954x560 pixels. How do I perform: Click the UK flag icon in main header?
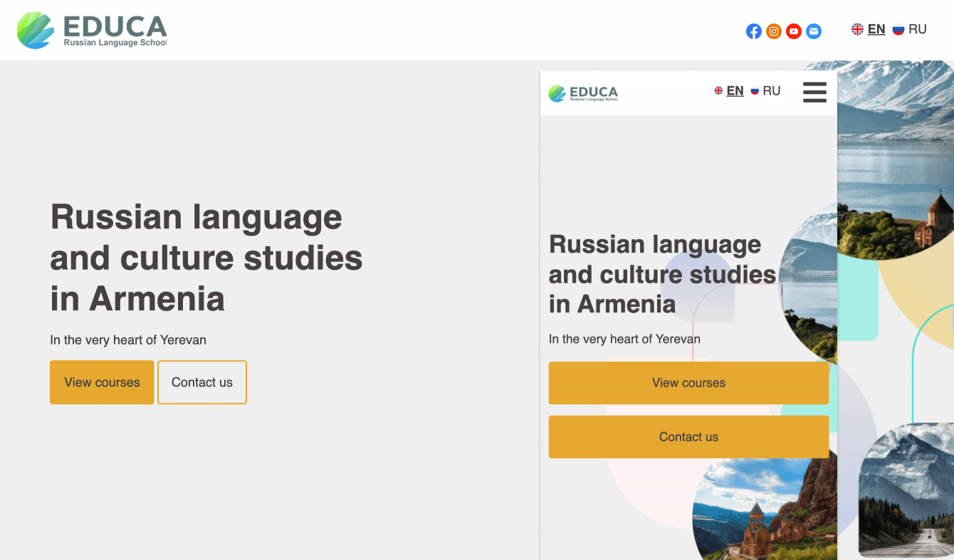pos(857,29)
